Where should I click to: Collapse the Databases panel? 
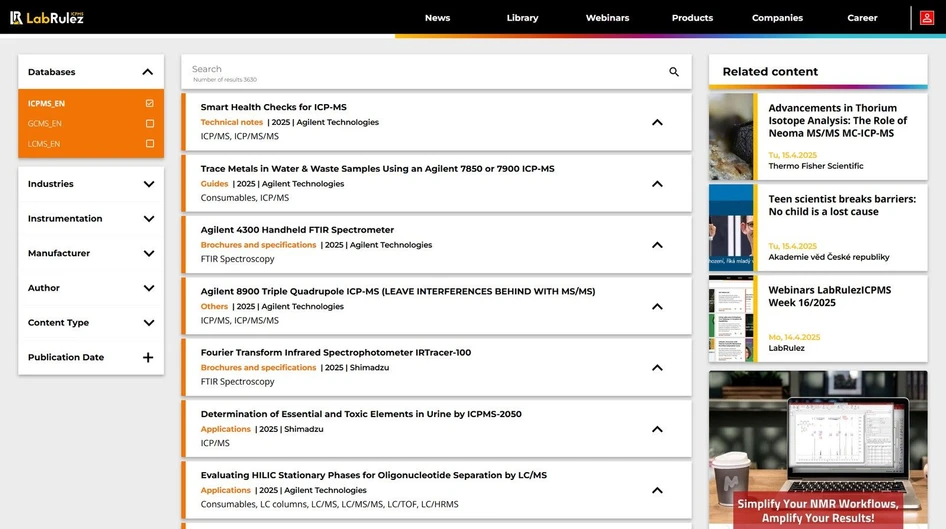click(148, 72)
